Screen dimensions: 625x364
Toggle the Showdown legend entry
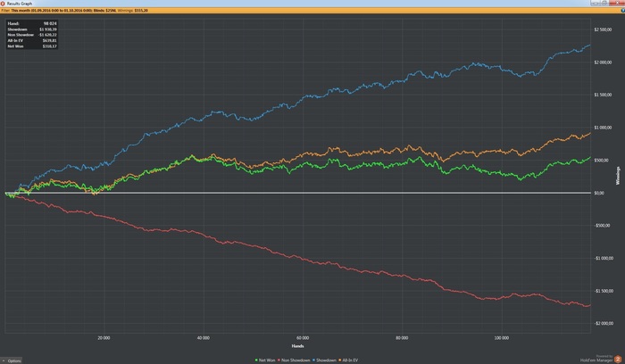click(324, 360)
